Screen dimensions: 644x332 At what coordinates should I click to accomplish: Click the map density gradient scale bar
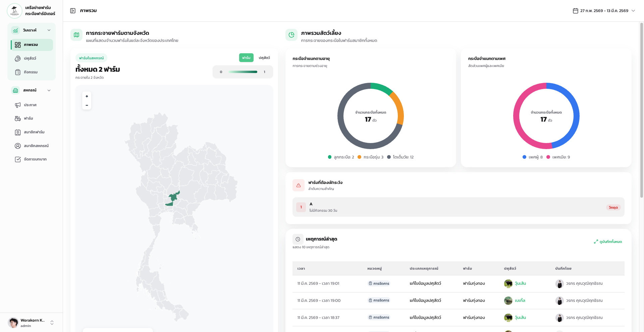click(243, 72)
